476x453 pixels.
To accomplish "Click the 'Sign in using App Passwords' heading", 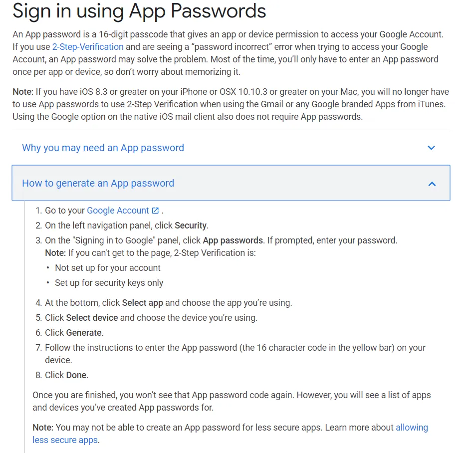I will 139,11.
